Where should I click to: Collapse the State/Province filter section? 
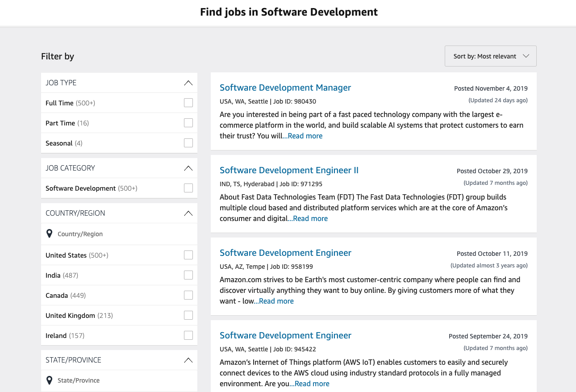pos(188,360)
